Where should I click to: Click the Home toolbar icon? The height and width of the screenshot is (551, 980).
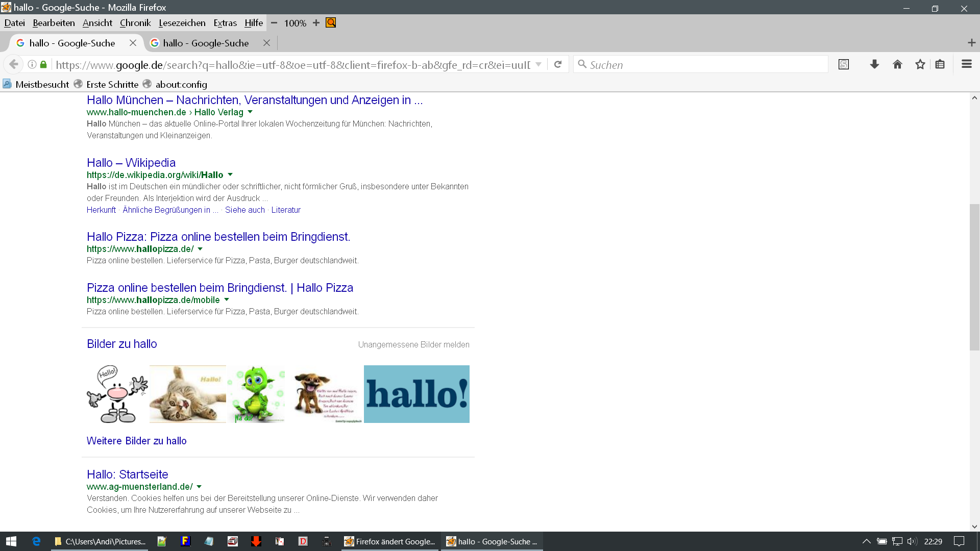[x=897, y=64]
